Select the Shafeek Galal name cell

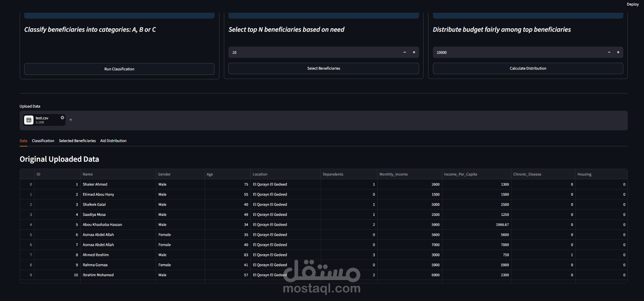(x=118, y=204)
